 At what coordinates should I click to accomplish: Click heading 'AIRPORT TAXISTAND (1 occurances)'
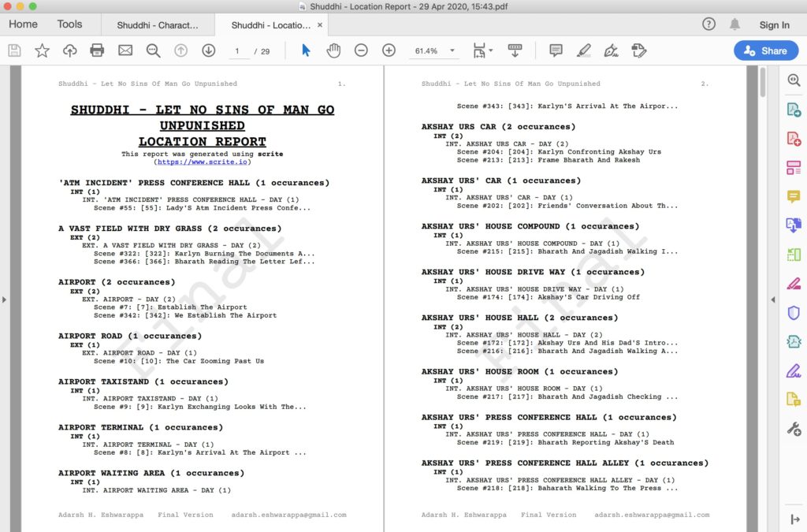pos(143,381)
